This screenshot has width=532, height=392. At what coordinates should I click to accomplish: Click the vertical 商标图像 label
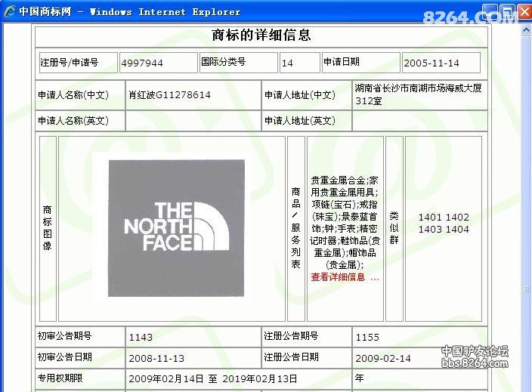[47, 228]
